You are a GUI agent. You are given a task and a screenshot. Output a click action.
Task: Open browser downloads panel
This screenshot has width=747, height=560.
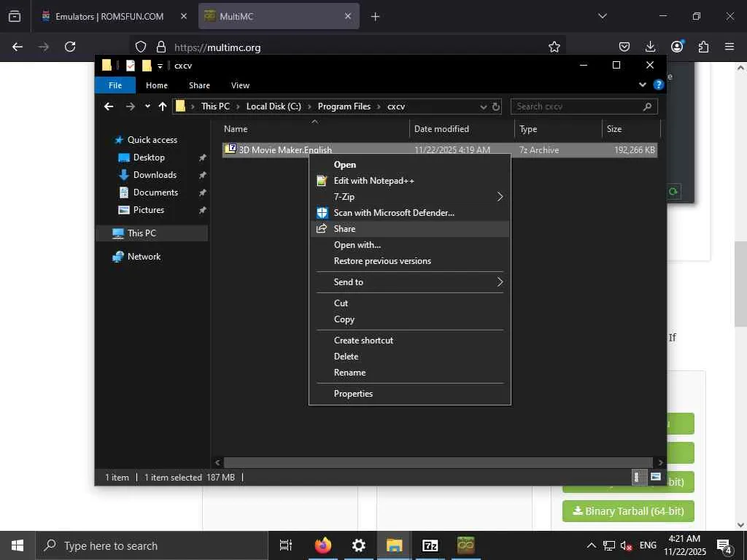(x=650, y=47)
